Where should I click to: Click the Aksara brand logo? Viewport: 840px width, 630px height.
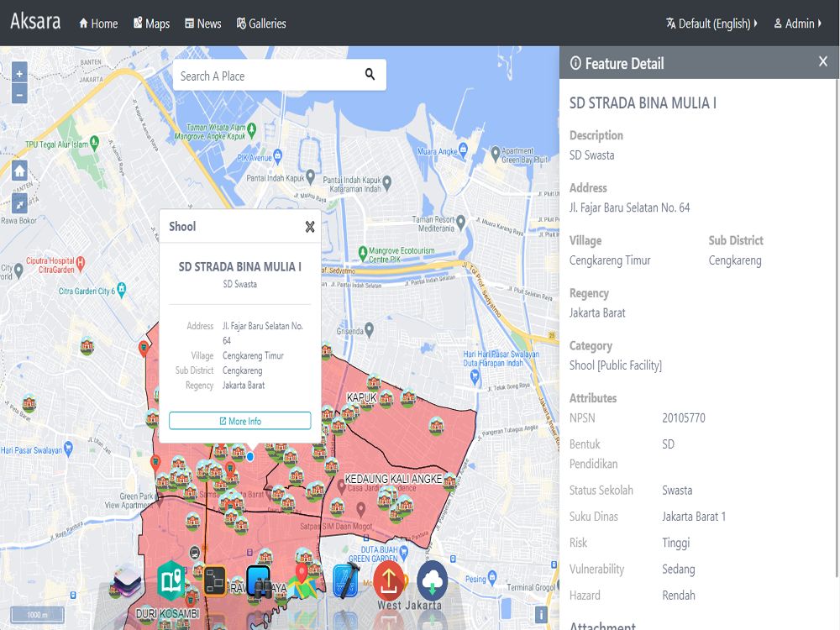tap(35, 22)
